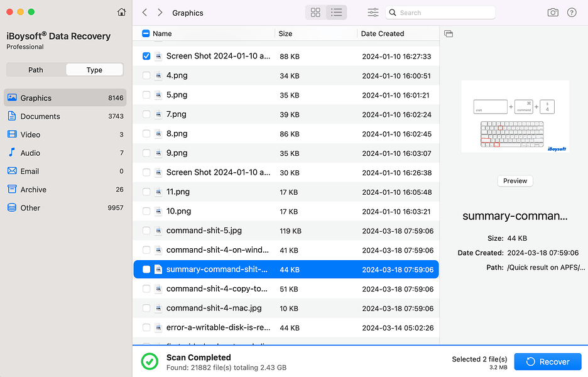Select the Graphics category
Image resolution: width=588 pixels, height=377 pixels.
click(65, 97)
